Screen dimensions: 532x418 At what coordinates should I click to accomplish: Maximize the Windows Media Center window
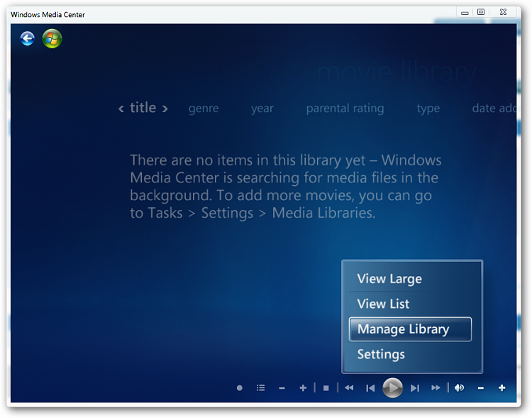(x=481, y=12)
